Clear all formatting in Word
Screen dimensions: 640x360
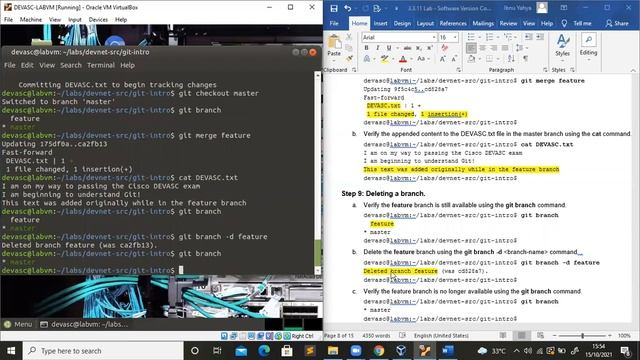point(444,48)
